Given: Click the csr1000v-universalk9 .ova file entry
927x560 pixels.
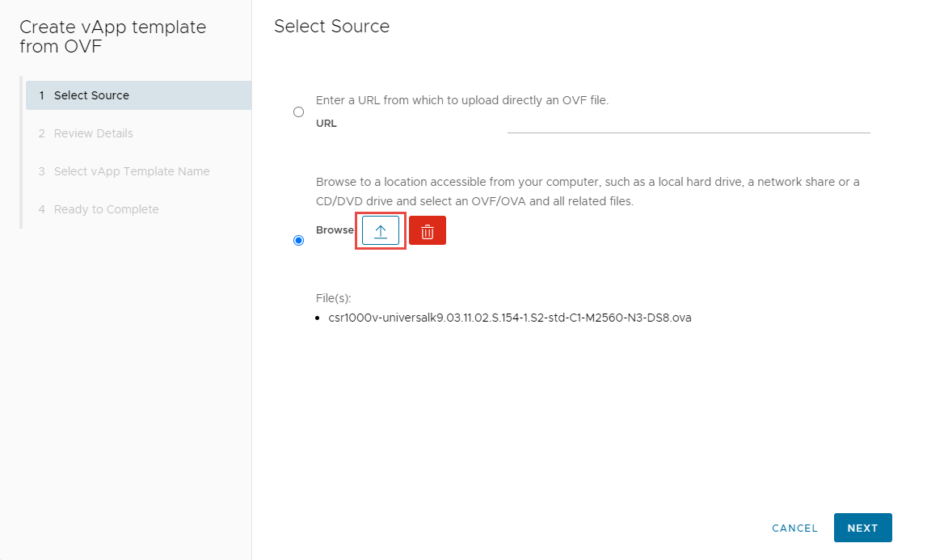Looking at the screenshot, I should [x=510, y=318].
